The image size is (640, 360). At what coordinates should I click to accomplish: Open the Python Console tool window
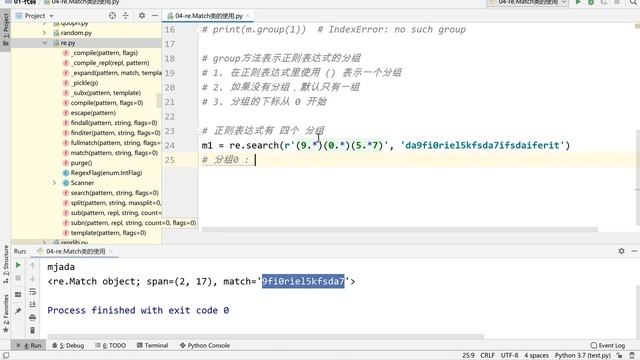(205, 345)
